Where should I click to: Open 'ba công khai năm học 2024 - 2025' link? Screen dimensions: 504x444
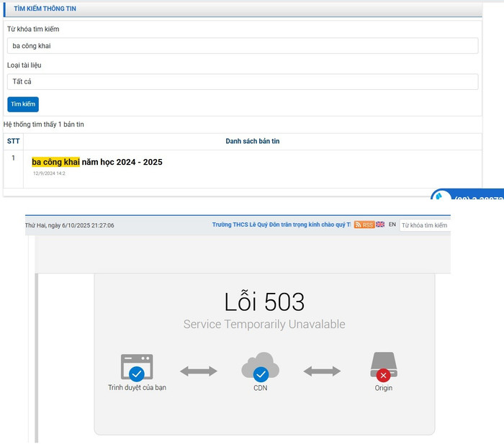pos(97,162)
